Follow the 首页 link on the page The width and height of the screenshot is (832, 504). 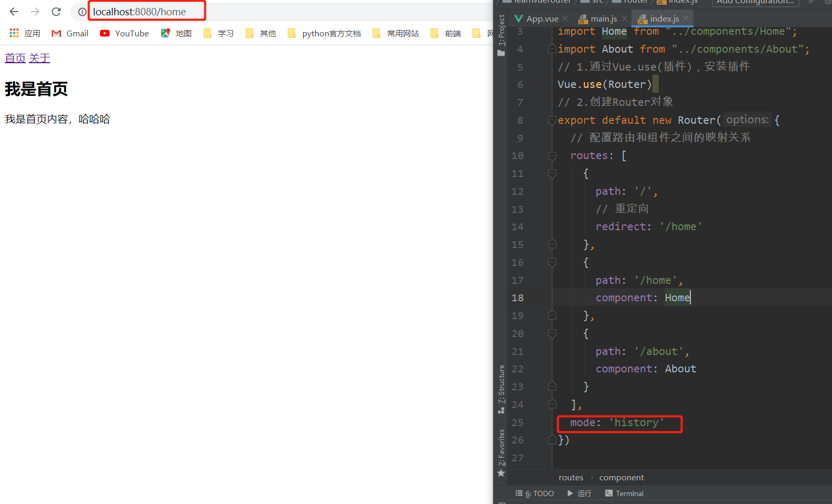pyautogui.click(x=15, y=58)
